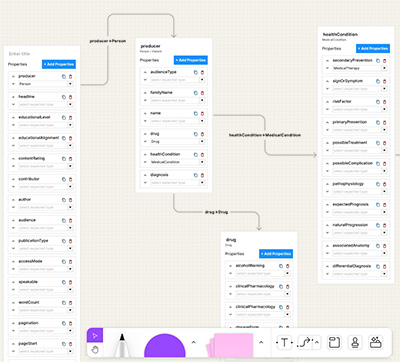
Task: Select the cursor pointer tool
Action: (x=95, y=335)
